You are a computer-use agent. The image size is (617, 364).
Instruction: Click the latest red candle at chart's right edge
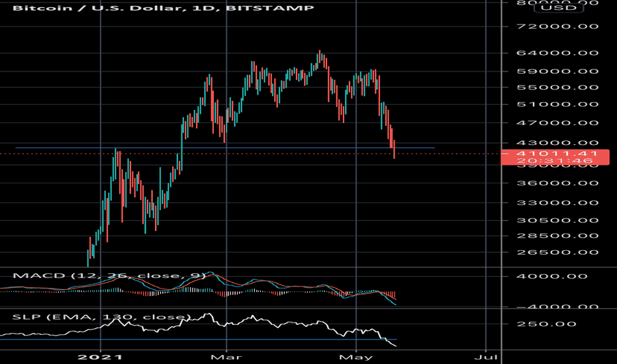(394, 150)
